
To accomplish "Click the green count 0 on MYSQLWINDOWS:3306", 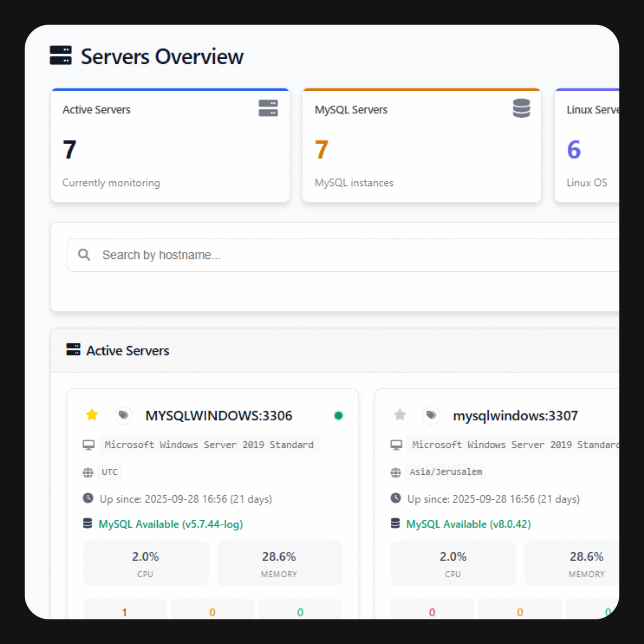I will [x=300, y=612].
